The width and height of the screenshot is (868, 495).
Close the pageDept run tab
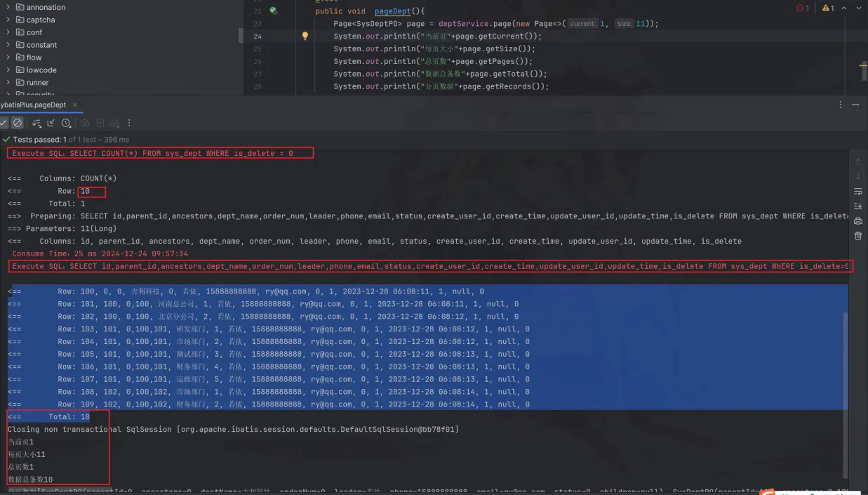point(74,105)
